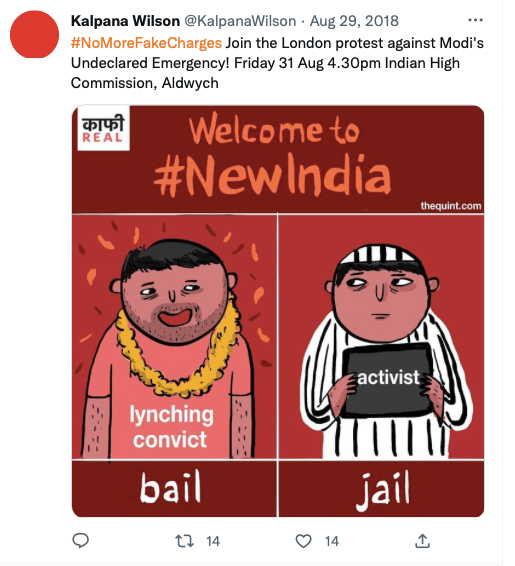Click the bail caption on the image
Screen dimensions: 515x566
(170, 487)
